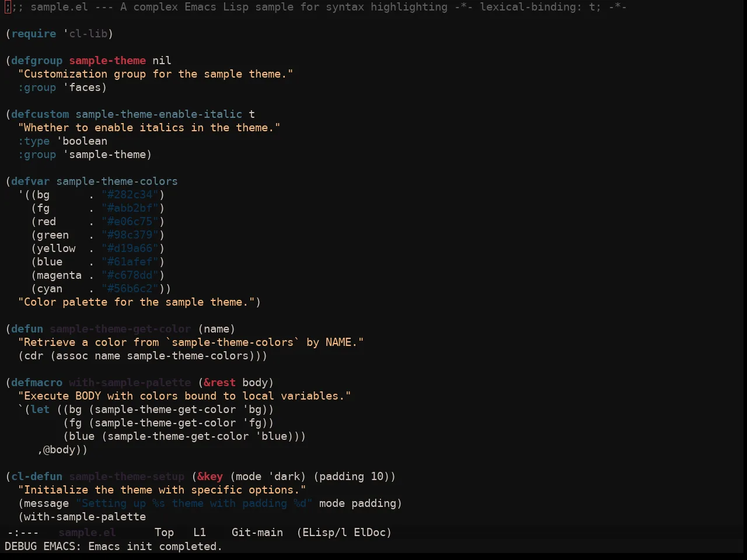Click the 'sample-theme-enable-italic' variable name
Screen dimensions: 747x560
click(x=159, y=114)
